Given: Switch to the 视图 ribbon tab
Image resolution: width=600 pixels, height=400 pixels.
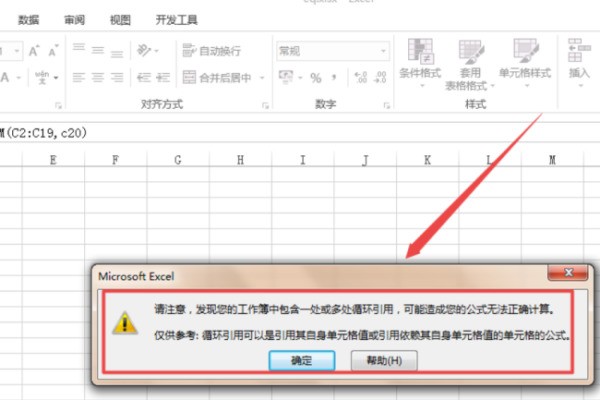Looking at the screenshot, I should [120, 20].
